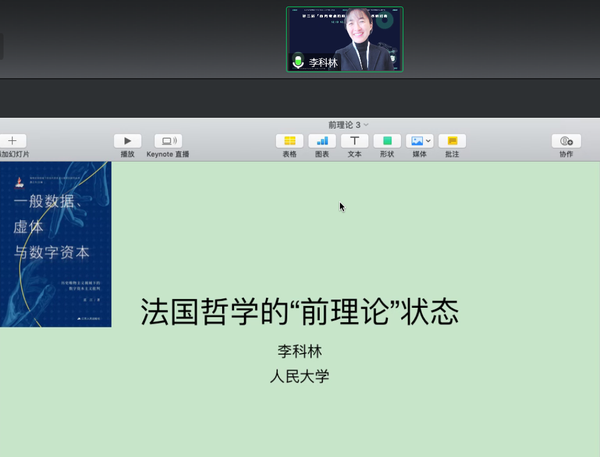Insert a table from the toolbar
Image resolution: width=600 pixels, height=457 pixels.
[x=289, y=141]
